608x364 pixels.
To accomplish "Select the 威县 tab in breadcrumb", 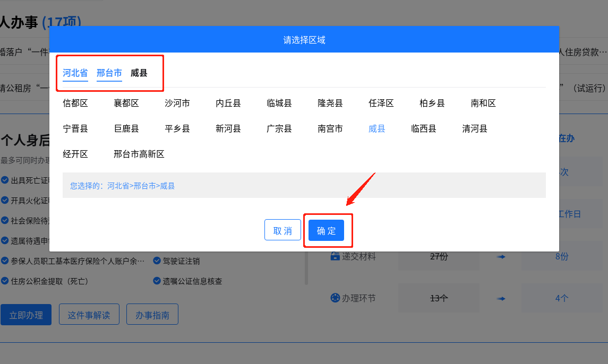I will (139, 73).
